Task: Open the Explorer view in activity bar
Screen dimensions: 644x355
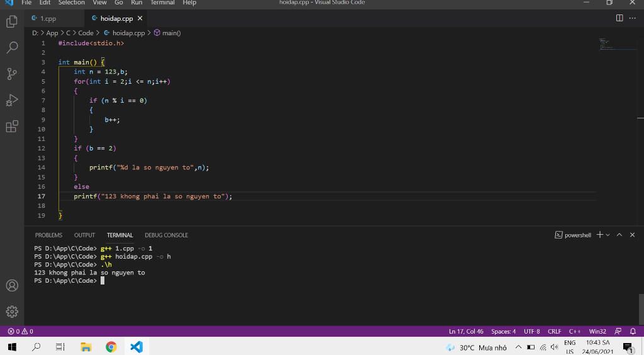Action: click(x=12, y=21)
